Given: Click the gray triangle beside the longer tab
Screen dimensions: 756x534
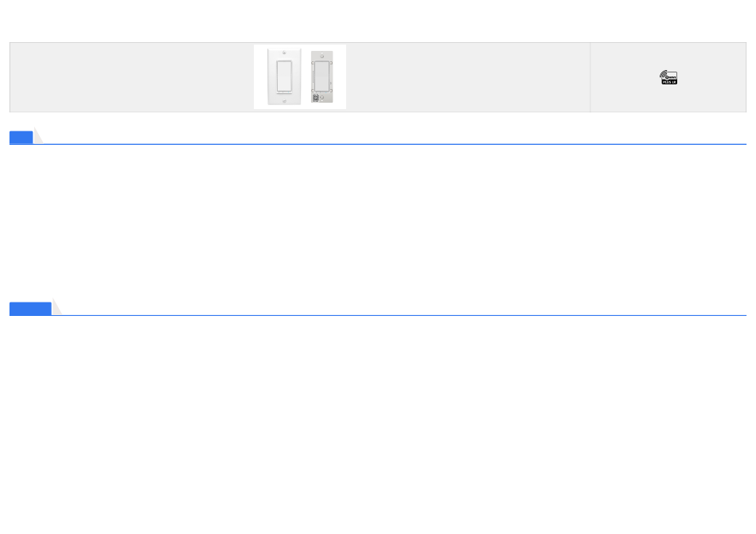Looking at the screenshot, I should point(57,307).
